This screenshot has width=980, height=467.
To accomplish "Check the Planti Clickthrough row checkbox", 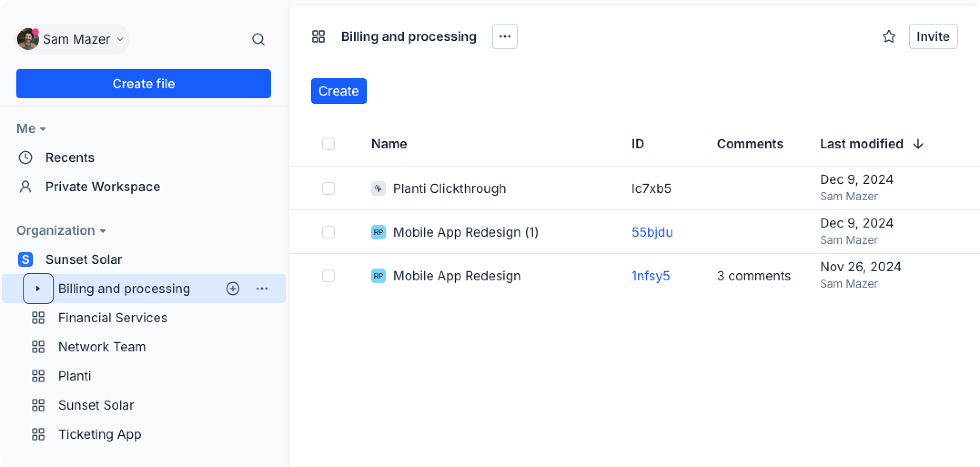I will click(x=328, y=188).
